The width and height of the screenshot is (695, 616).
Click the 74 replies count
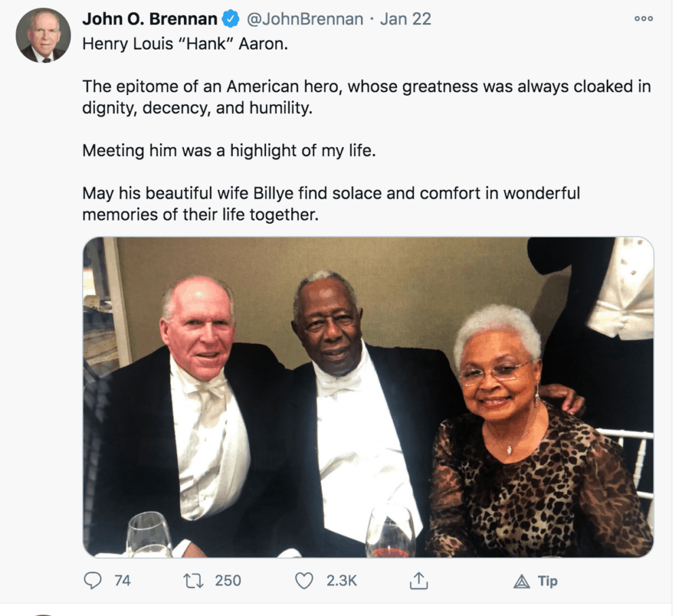coord(122,581)
